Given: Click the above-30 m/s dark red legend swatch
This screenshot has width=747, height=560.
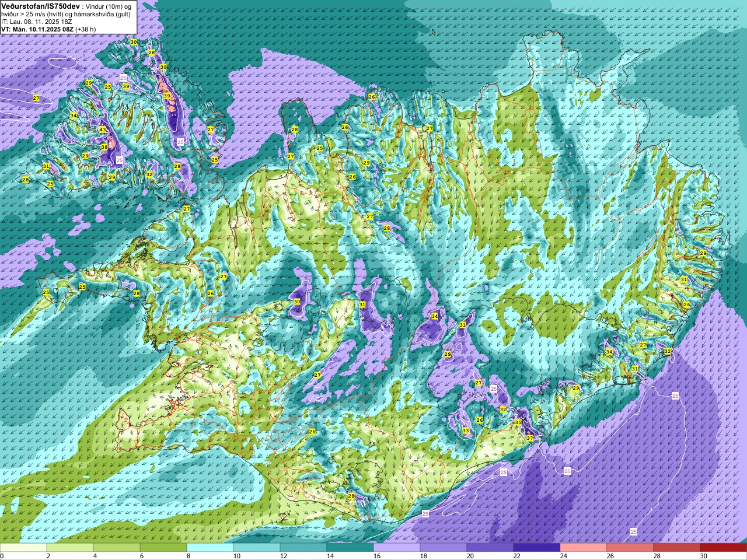Looking at the screenshot, I should tap(724, 548).
